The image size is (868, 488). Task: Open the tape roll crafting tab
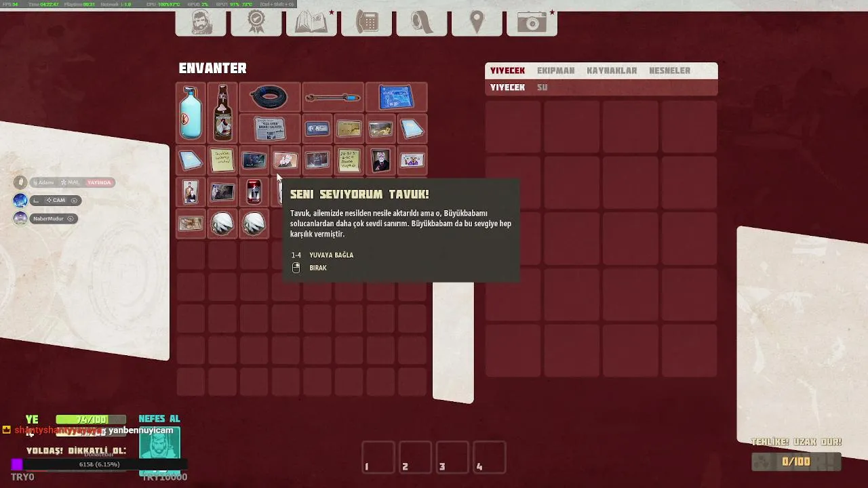[x=422, y=23]
